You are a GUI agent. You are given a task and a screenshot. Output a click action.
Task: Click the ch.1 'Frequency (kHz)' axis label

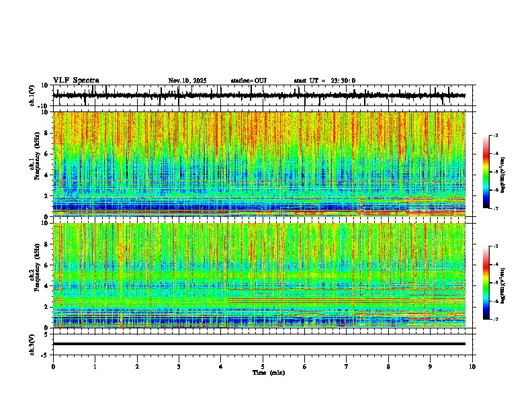[x=37, y=156]
